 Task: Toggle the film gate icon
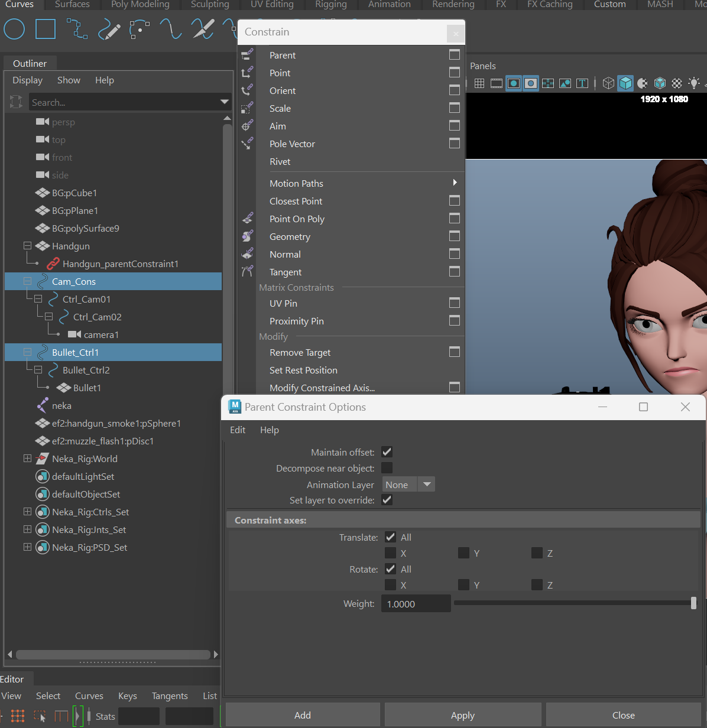pyautogui.click(x=497, y=83)
